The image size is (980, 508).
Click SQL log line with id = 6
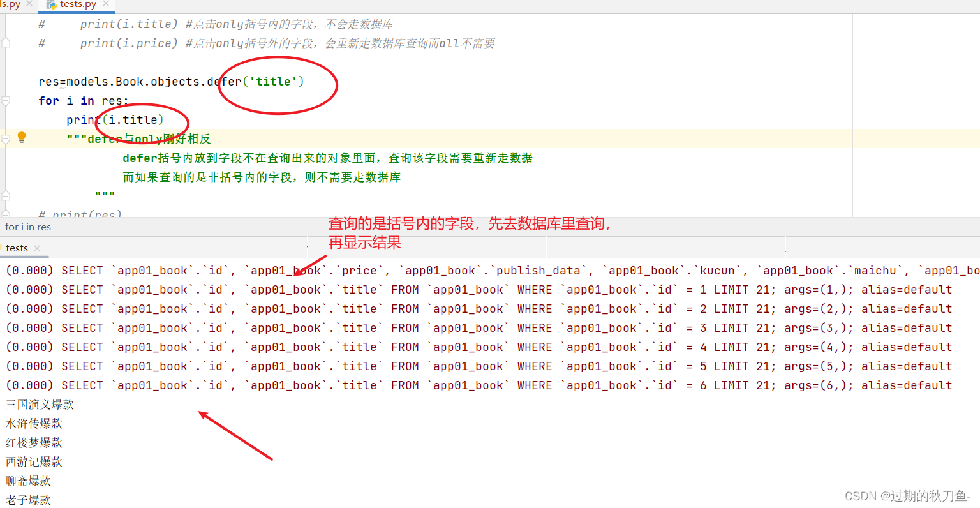479,385
